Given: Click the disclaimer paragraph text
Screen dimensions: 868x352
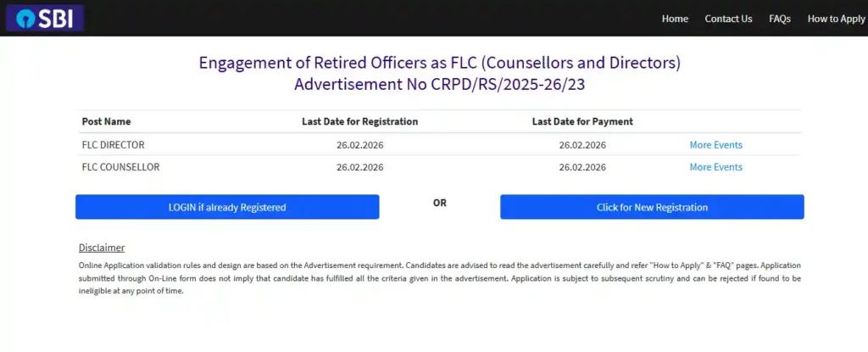Looking at the screenshot, I should (x=439, y=278).
